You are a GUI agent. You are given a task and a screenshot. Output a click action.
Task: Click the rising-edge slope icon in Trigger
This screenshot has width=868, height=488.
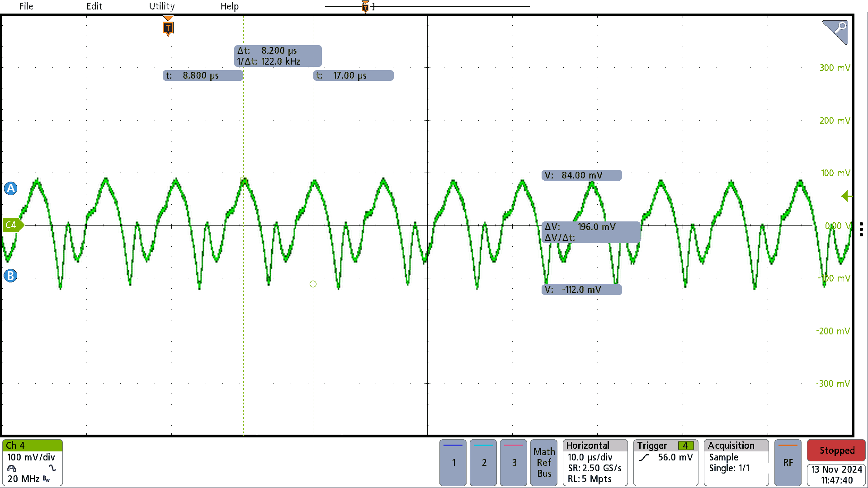pos(644,458)
